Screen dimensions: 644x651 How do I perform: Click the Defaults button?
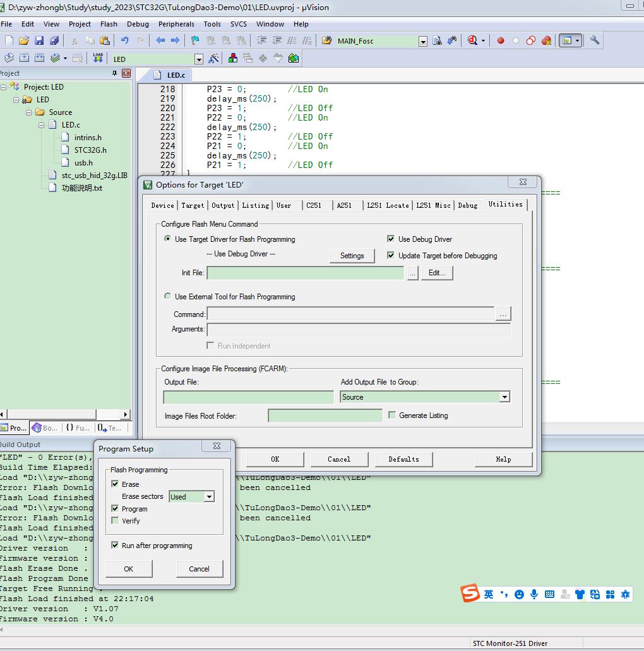pyautogui.click(x=403, y=459)
